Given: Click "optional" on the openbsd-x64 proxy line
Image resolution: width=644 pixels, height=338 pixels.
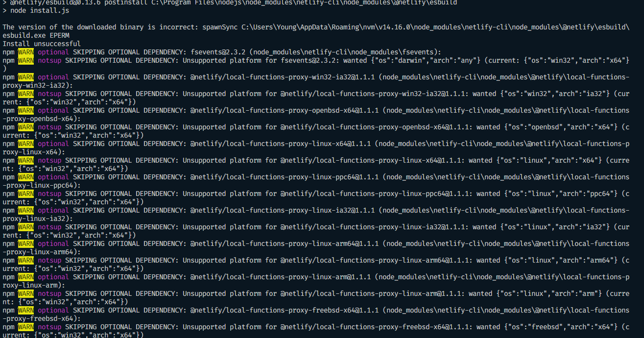Looking at the screenshot, I should pyautogui.click(x=53, y=110).
